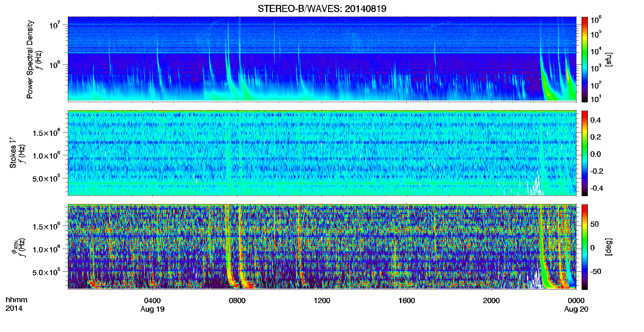The height and width of the screenshot is (332, 644).
Task: Select the [sfu] color bar unit label
Action: tap(609, 59)
